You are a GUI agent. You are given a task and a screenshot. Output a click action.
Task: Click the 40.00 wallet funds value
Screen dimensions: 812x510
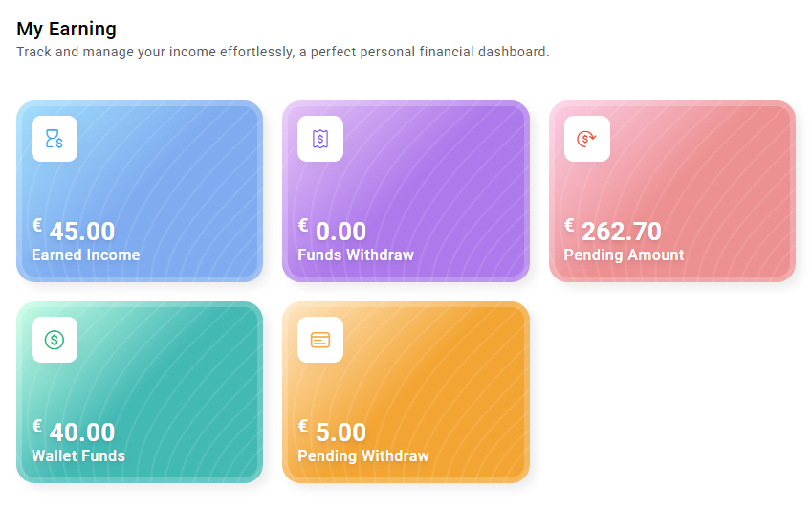(82, 432)
